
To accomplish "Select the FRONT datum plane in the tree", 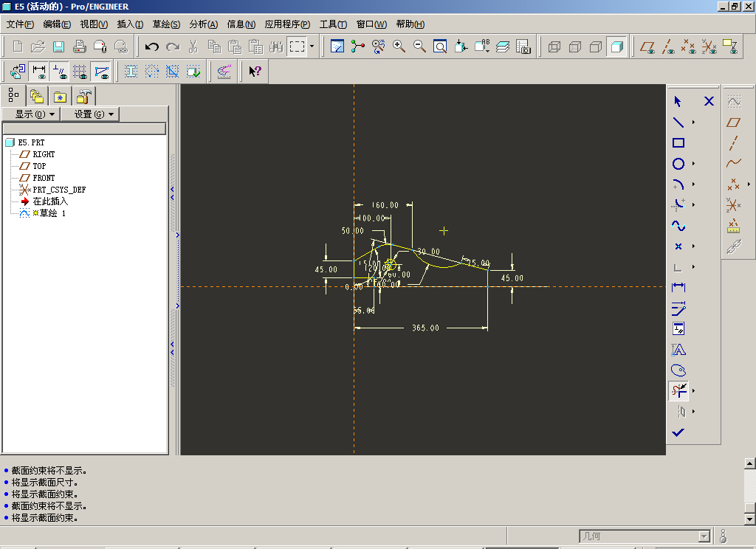I will pos(44,178).
